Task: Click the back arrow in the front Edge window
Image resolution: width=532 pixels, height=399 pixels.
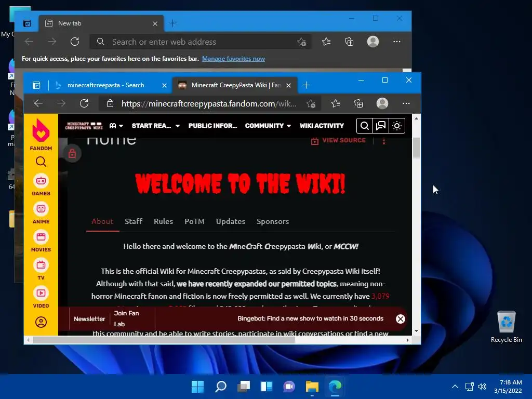Action: [38, 103]
